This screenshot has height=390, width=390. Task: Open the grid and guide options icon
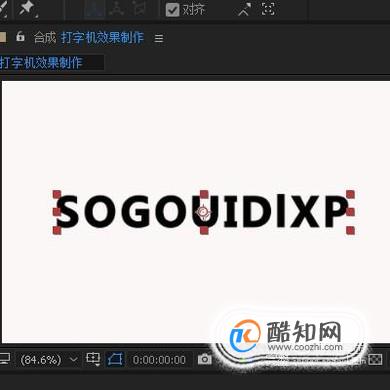[x=93, y=359]
